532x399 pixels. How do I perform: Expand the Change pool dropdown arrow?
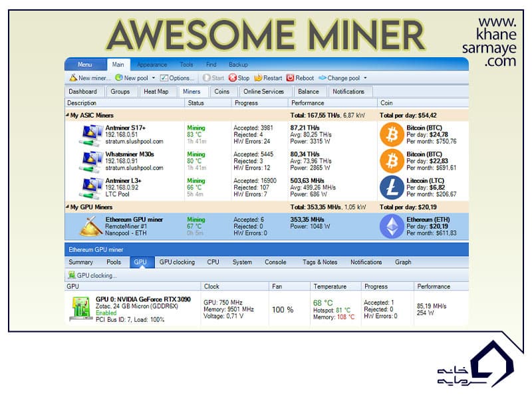(365, 78)
